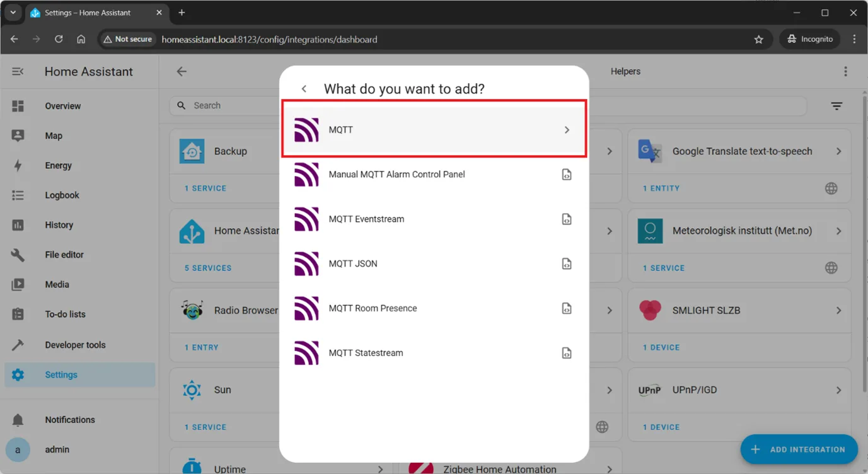Open Developer tools in sidebar
This screenshot has width=868, height=474.
pos(75,345)
